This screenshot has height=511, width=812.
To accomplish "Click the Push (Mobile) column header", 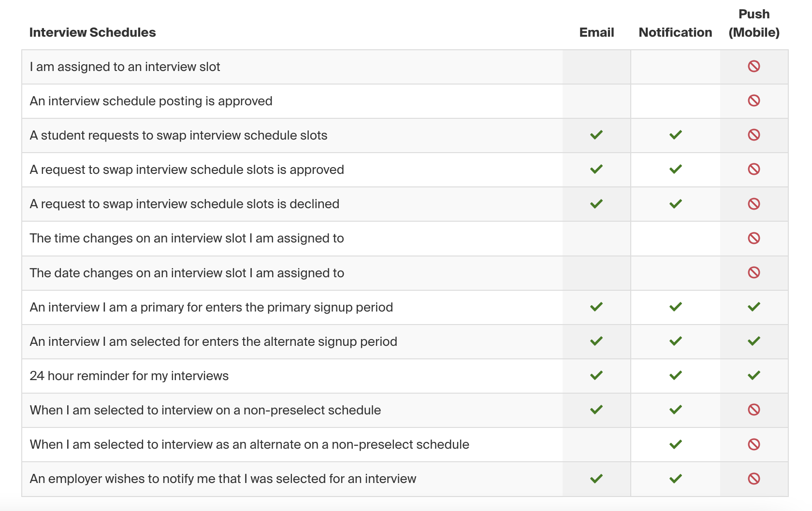I will coord(754,23).
